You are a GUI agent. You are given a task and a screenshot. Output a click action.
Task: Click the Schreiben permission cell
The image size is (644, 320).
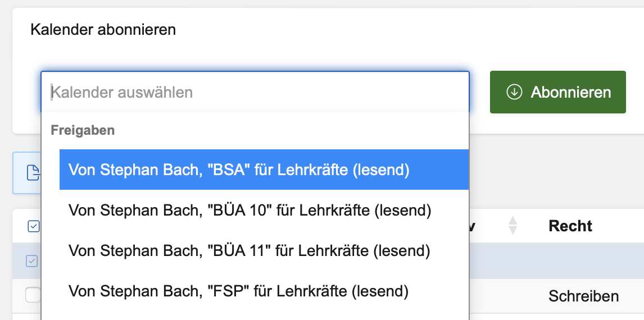(583, 296)
